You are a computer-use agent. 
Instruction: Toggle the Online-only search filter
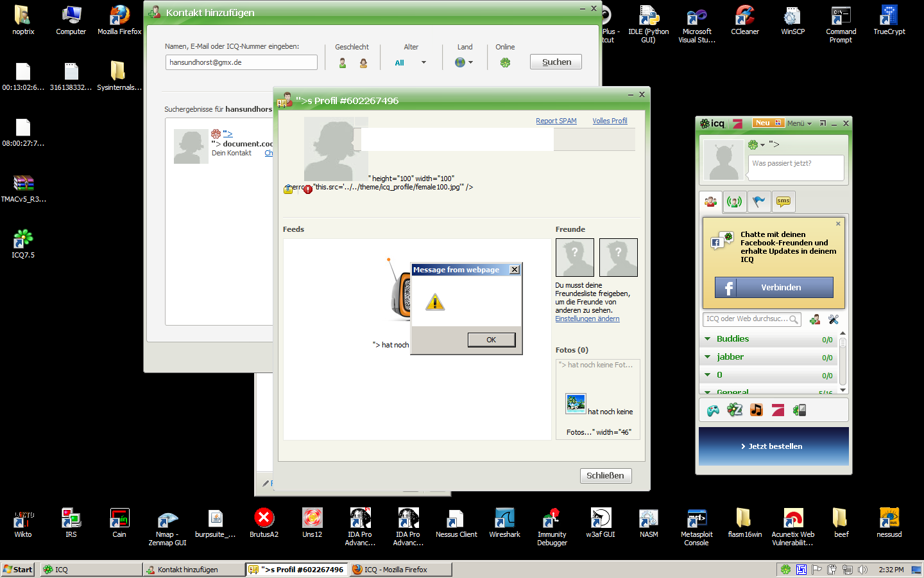pyautogui.click(x=505, y=63)
